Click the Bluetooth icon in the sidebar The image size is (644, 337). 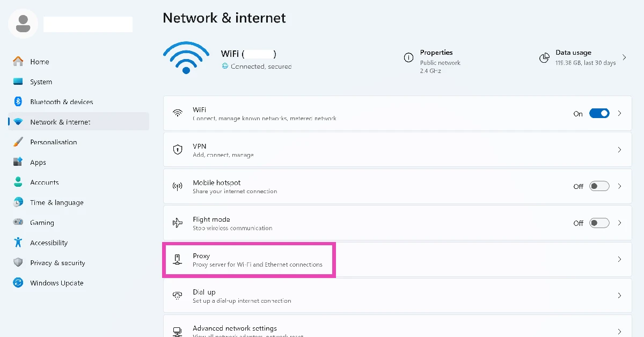pos(18,101)
